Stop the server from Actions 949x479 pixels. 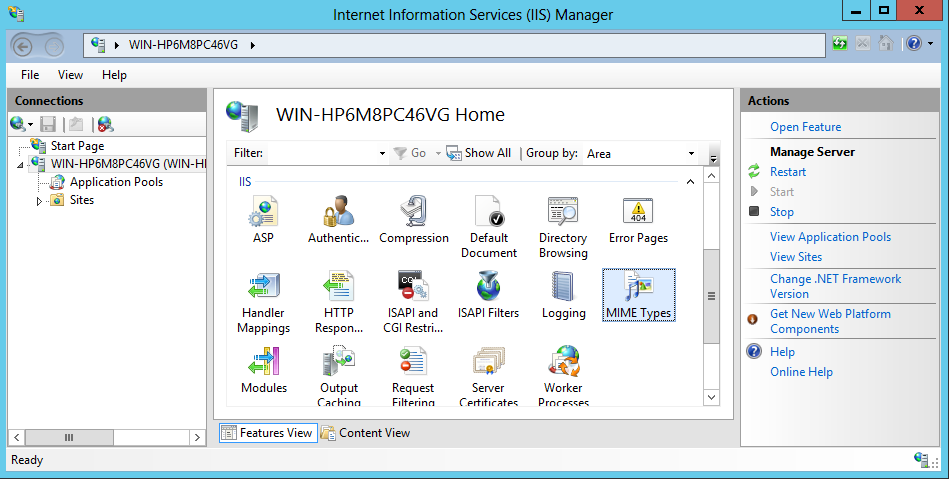[781, 212]
